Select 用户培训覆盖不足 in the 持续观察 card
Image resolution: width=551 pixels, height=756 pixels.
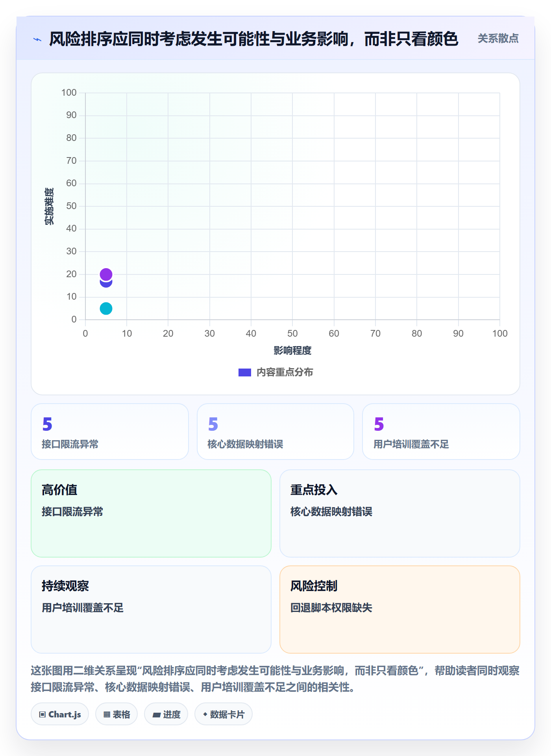tap(83, 608)
